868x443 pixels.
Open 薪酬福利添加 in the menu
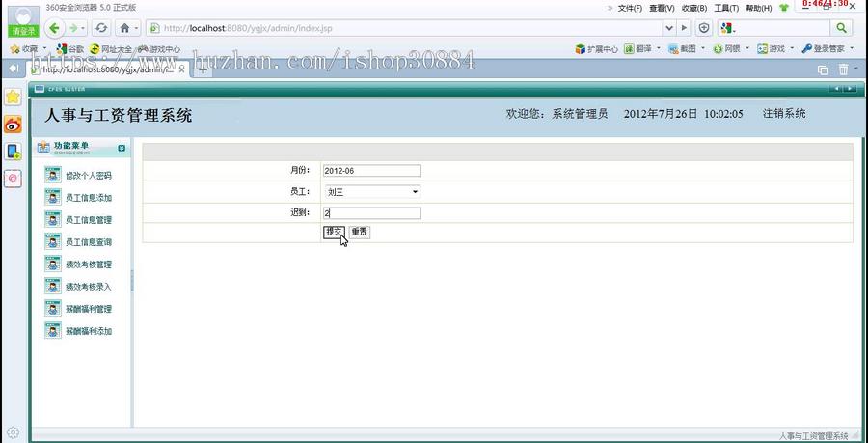pyautogui.click(x=89, y=331)
